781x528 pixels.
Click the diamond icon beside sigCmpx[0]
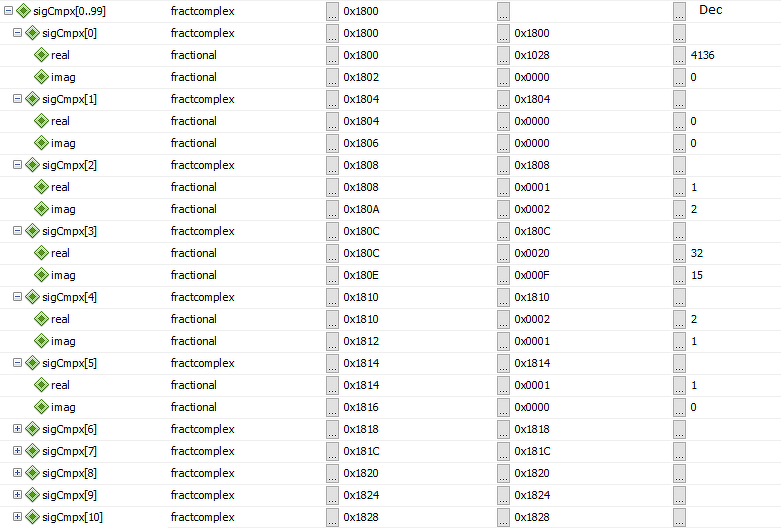(x=32, y=33)
